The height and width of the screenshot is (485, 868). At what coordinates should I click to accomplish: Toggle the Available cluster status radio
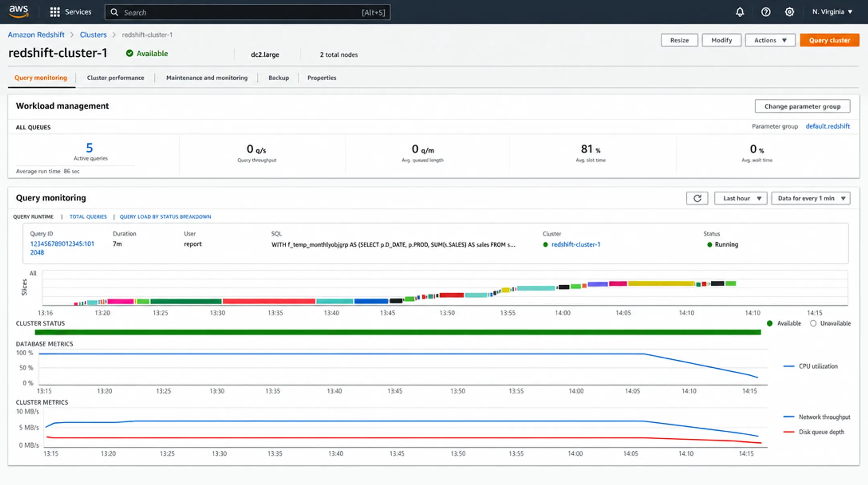point(770,323)
